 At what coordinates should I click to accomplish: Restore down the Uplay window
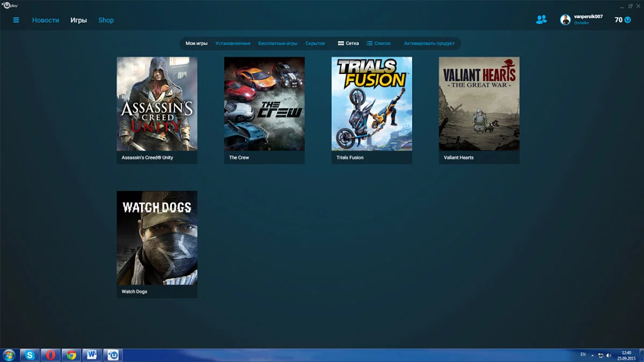click(x=631, y=5)
